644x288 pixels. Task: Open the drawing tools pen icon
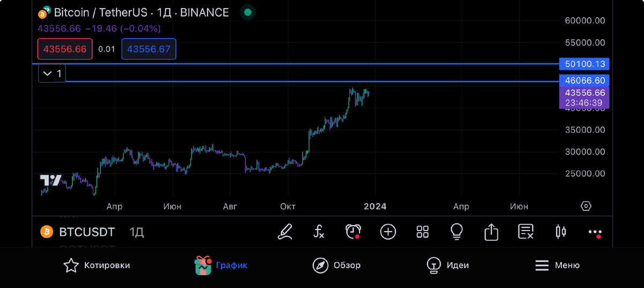click(285, 232)
